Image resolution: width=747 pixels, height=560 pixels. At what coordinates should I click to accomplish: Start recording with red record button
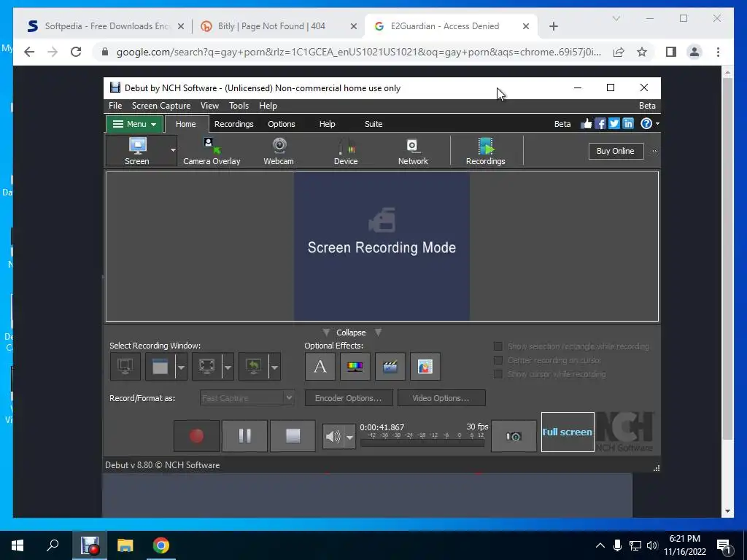[196, 436]
